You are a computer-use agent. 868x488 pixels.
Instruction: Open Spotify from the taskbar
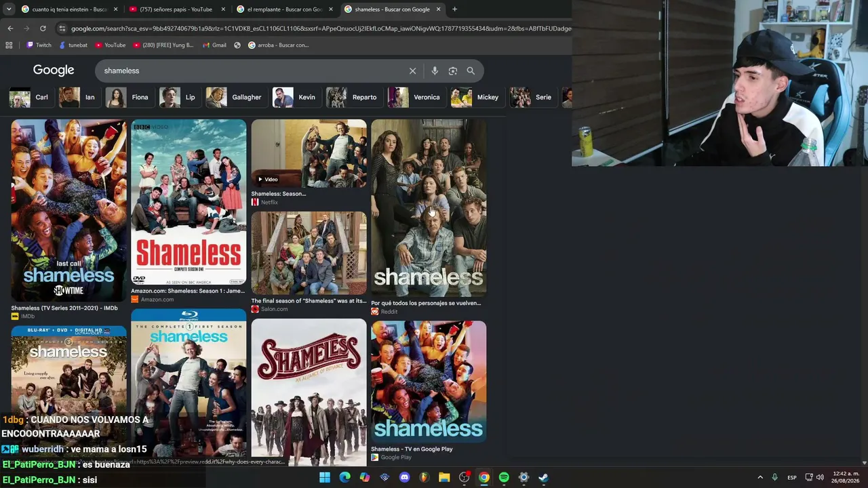tap(504, 477)
